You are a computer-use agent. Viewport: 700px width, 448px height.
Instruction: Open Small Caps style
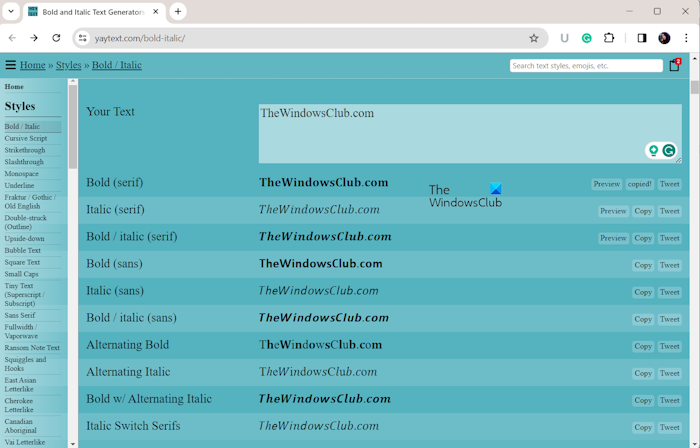(21, 274)
